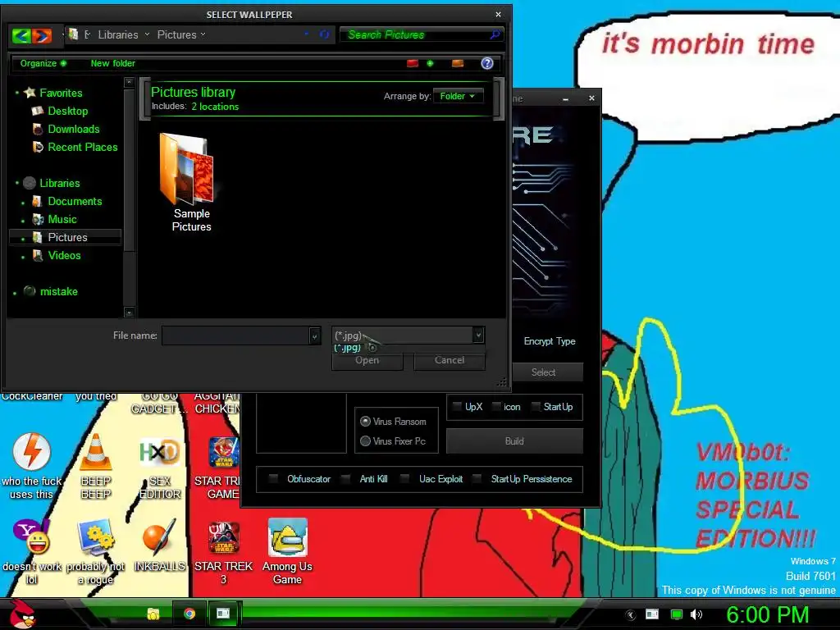
Task: Click the Select button under Encrypt Type
Action: pos(543,372)
